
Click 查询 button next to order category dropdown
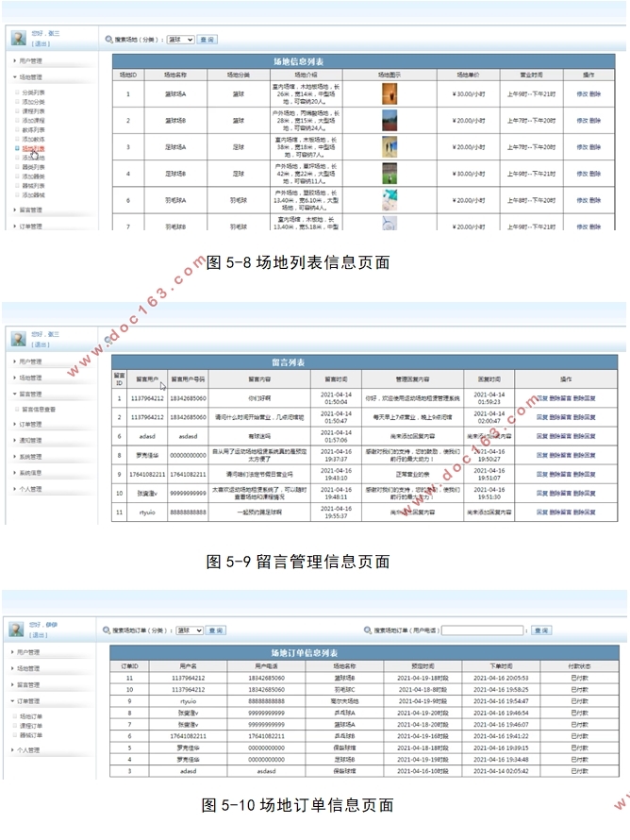click(x=216, y=630)
